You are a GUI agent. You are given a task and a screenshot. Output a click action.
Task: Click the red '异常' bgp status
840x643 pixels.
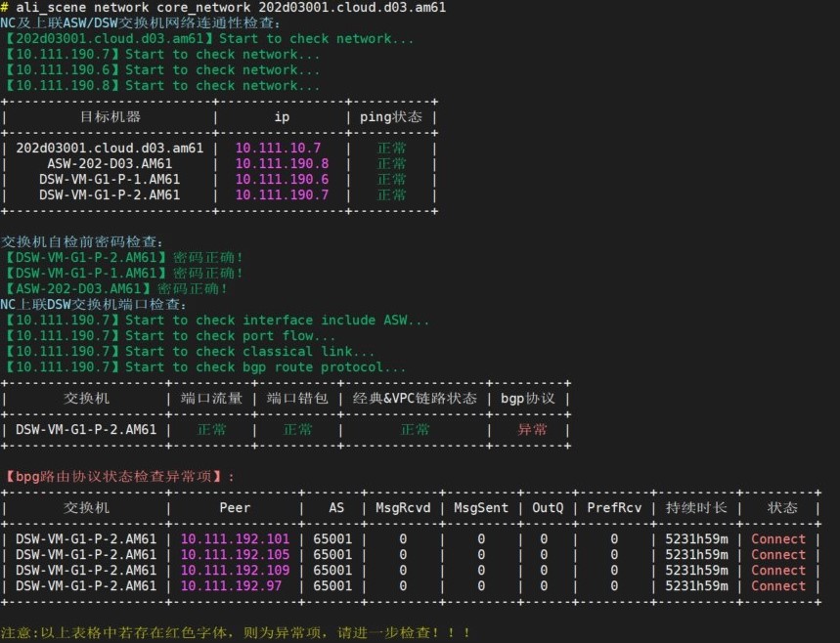pos(533,429)
